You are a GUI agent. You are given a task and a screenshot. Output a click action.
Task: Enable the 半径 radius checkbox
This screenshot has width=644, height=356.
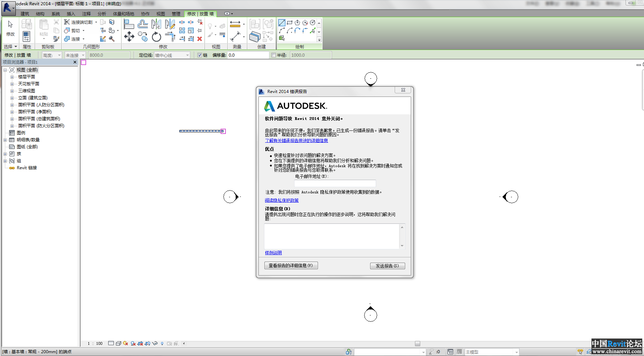point(274,55)
